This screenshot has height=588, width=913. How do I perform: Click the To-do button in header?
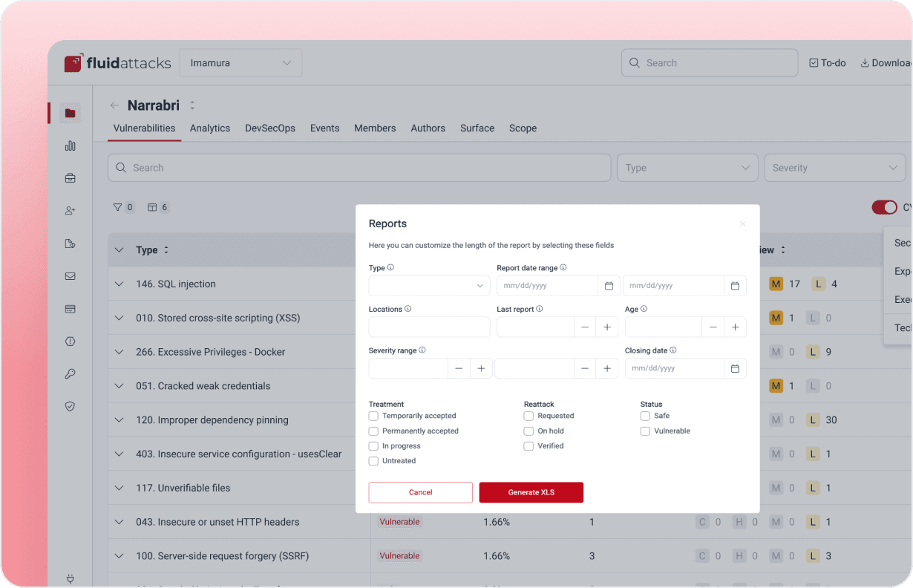coord(828,63)
